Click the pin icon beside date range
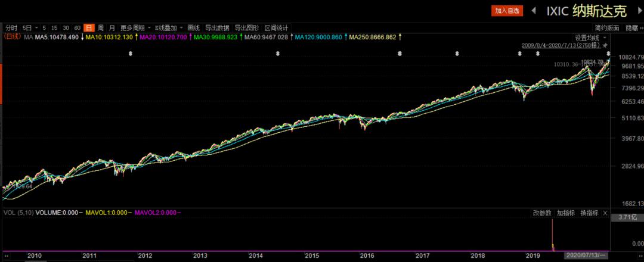Viewport: 644px width, 262px height. (605, 45)
